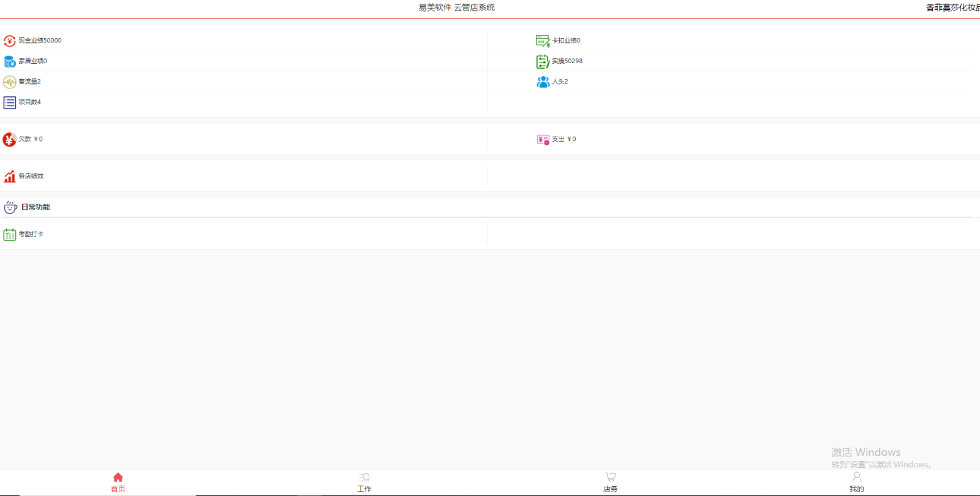
Task: Select the 实操50298 text label
Action: click(567, 61)
